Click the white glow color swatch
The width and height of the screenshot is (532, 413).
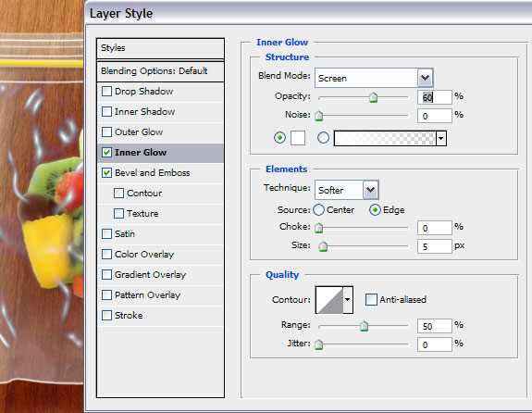[298, 138]
